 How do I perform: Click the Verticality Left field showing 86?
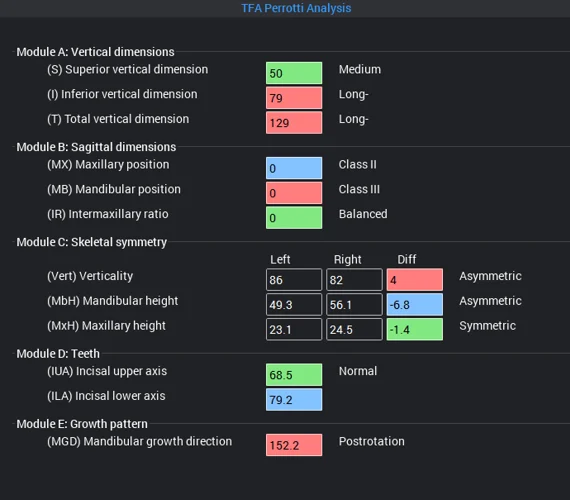coord(294,280)
